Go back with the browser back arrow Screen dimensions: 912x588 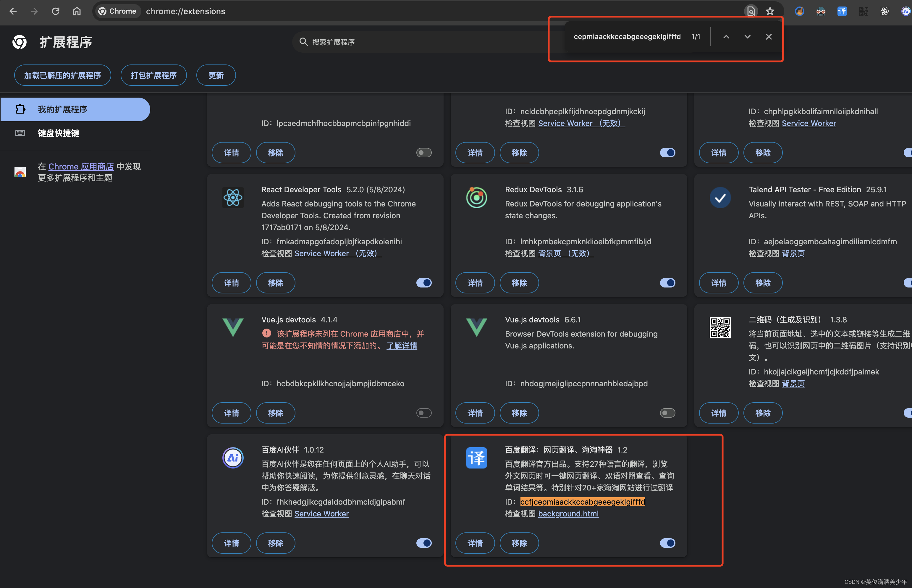click(x=13, y=11)
